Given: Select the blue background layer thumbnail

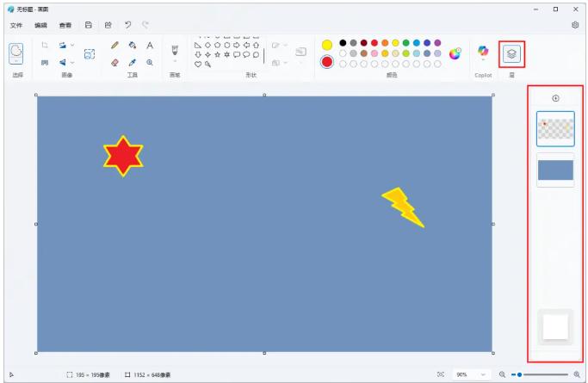Looking at the screenshot, I should click(555, 170).
